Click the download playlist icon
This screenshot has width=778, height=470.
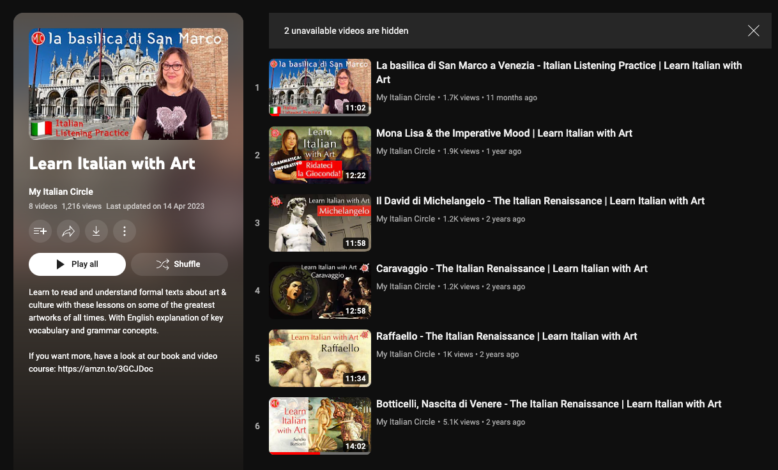click(x=96, y=231)
